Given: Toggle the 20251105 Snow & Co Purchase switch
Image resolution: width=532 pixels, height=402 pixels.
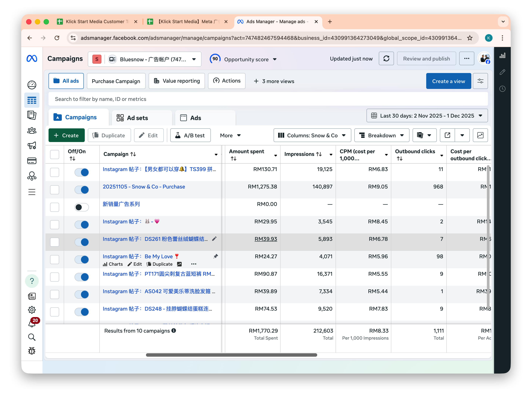Looking at the screenshot, I should [82, 190].
